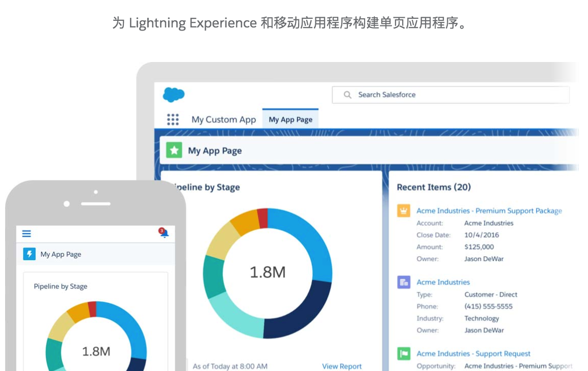Image resolution: width=588 pixels, height=371 pixels.
Task: Click the phone number (415) 555-5555
Action: click(x=488, y=306)
